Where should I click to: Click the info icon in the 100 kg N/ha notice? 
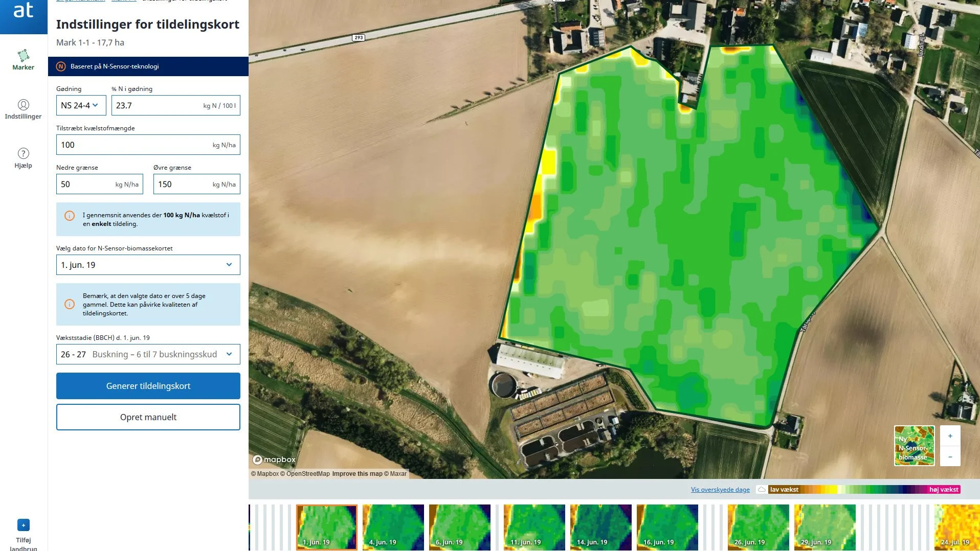pyautogui.click(x=70, y=216)
